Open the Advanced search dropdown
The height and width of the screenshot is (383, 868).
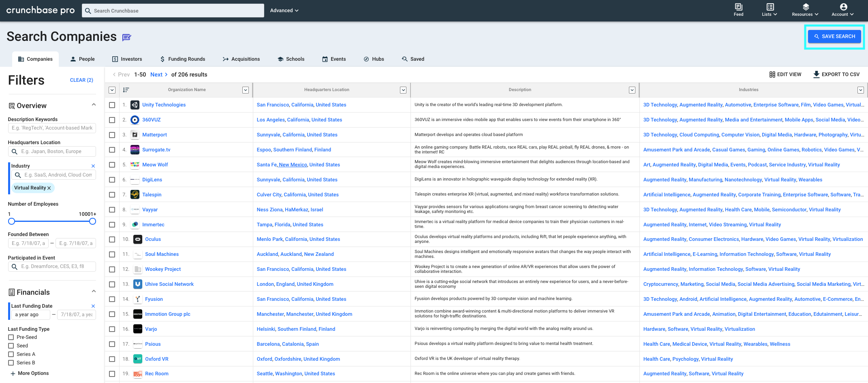pyautogui.click(x=284, y=11)
